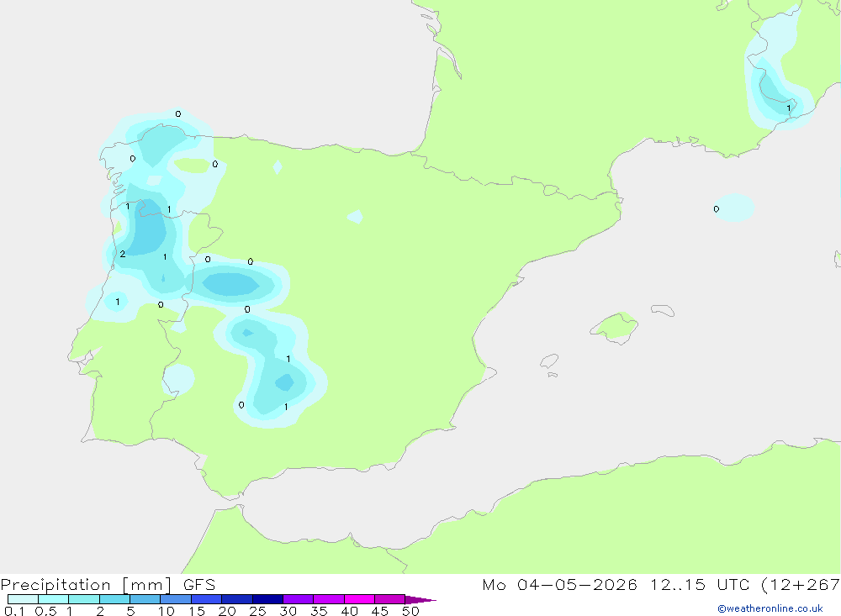Select the 2–5 mm legend color swatch

point(114,599)
